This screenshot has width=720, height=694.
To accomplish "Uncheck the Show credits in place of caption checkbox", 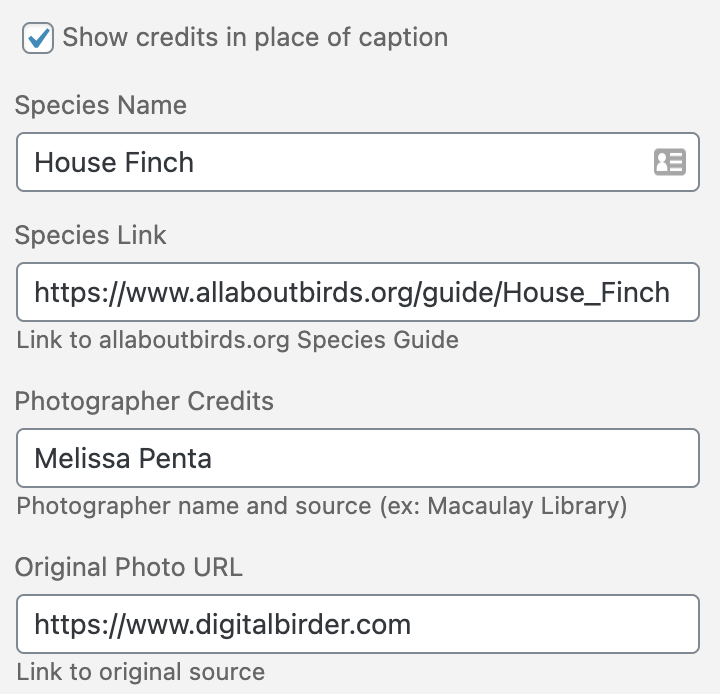I will coord(38,39).
